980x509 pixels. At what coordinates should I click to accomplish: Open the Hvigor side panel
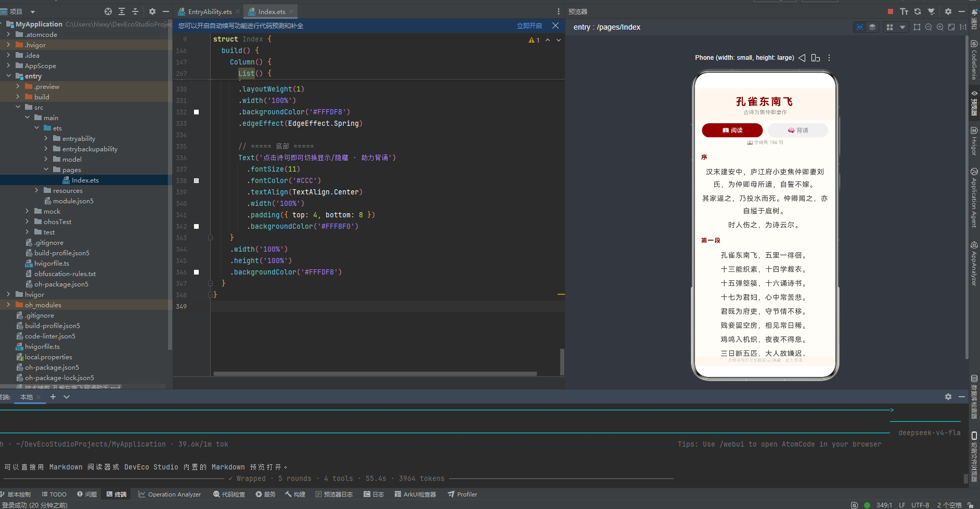(x=974, y=141)
